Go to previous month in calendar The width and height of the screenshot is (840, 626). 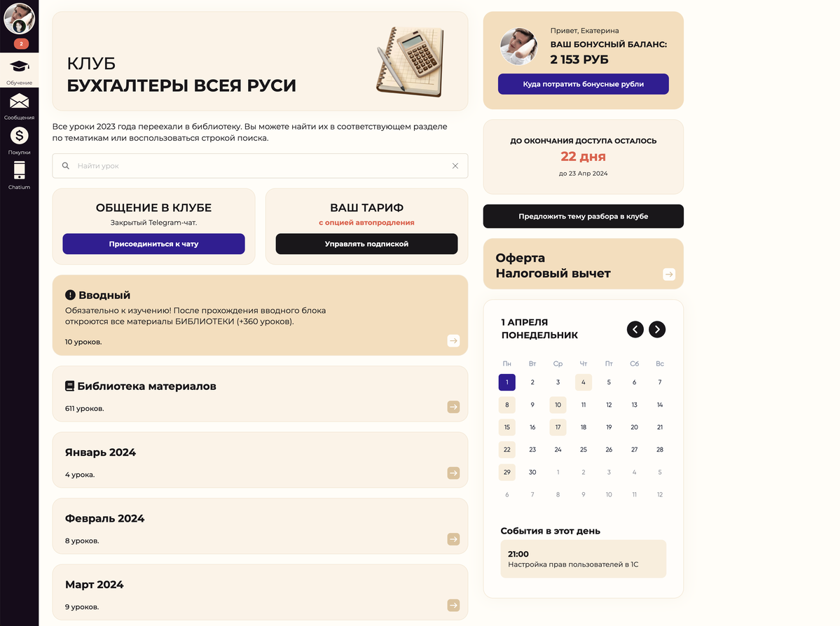[635, 329]
